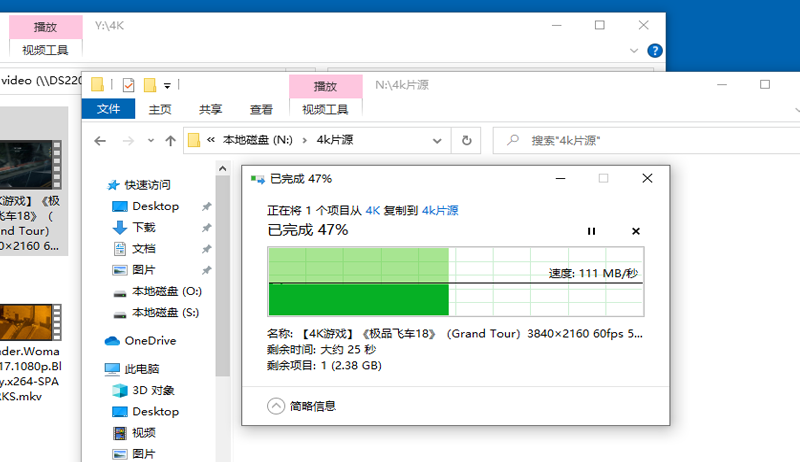
Task: Refresh the 4k片源 folder view
Action: [x=466, y=140]
